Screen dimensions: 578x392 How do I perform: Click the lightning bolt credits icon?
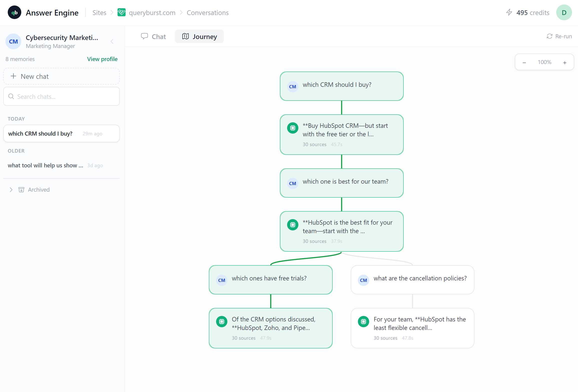tap(509, 13)
